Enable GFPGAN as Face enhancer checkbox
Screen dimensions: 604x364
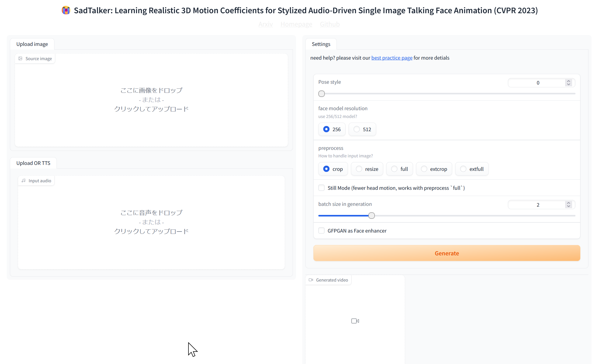321,230
